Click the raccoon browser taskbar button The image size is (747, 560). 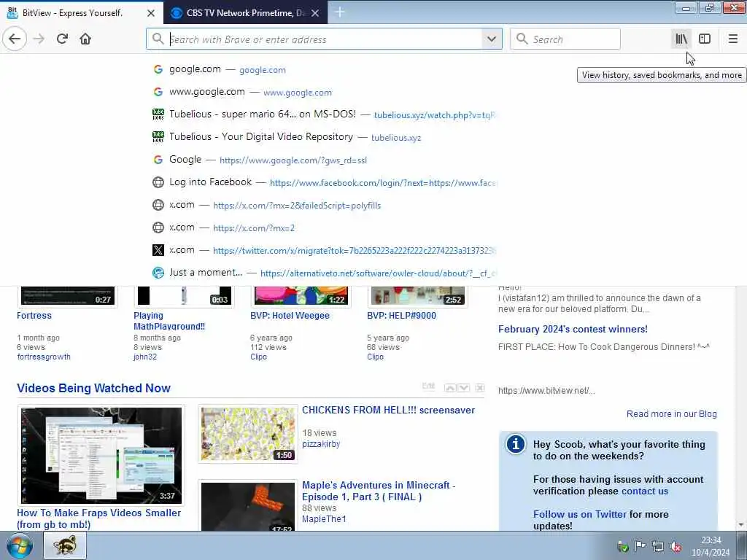pos(65,545)
